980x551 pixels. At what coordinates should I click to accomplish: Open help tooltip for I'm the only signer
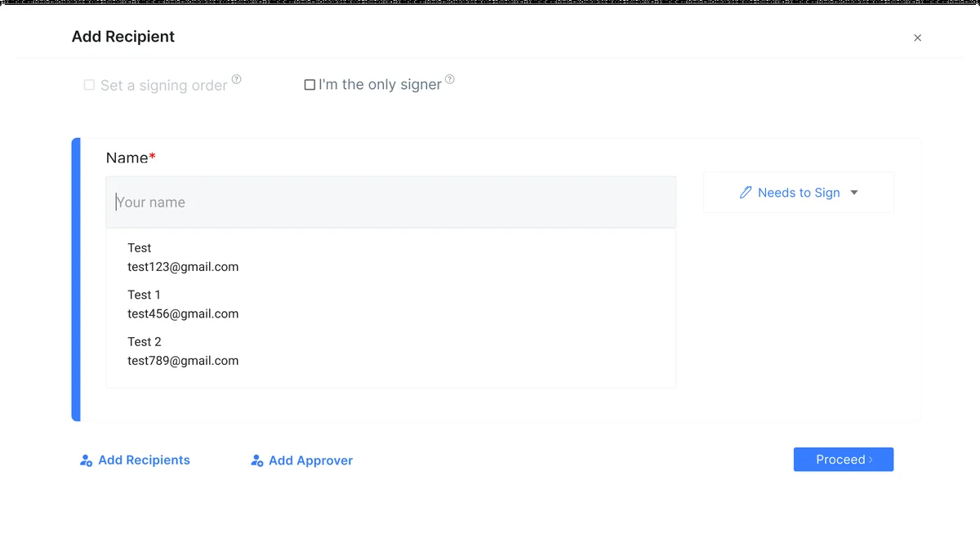click(x=450, y=79)
